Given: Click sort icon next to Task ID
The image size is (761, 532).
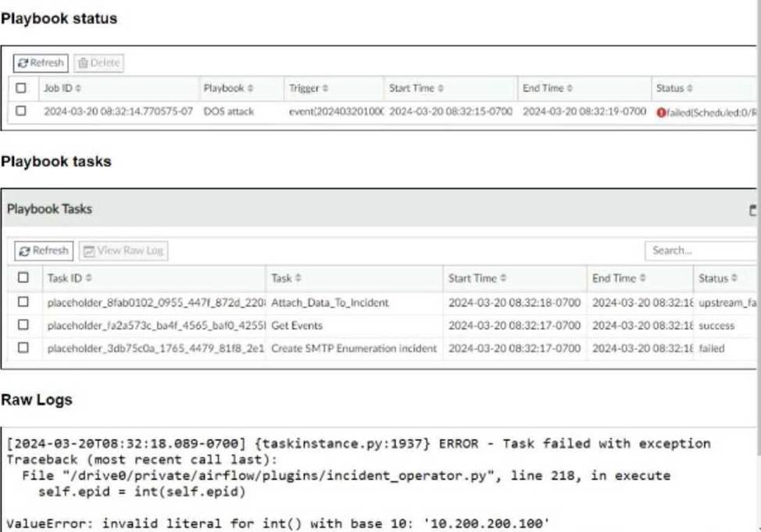Looking at the screenshot, I should coord(88,278).
